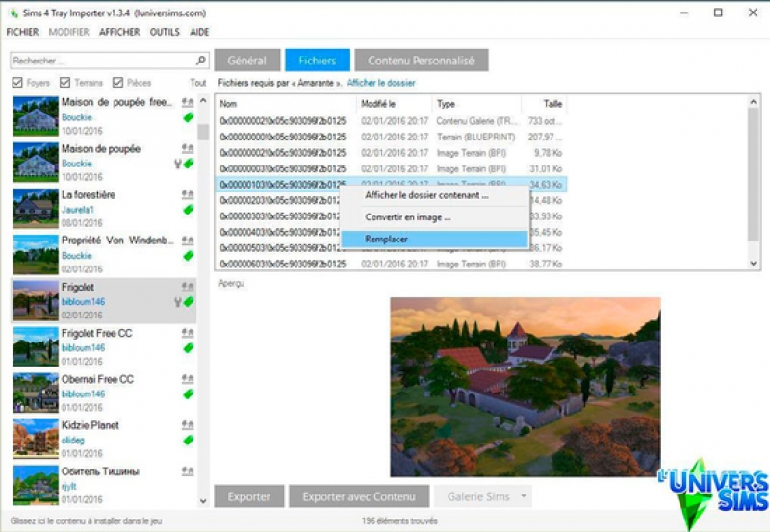Choose Remplacer in the context menu

tap(435, 239)
